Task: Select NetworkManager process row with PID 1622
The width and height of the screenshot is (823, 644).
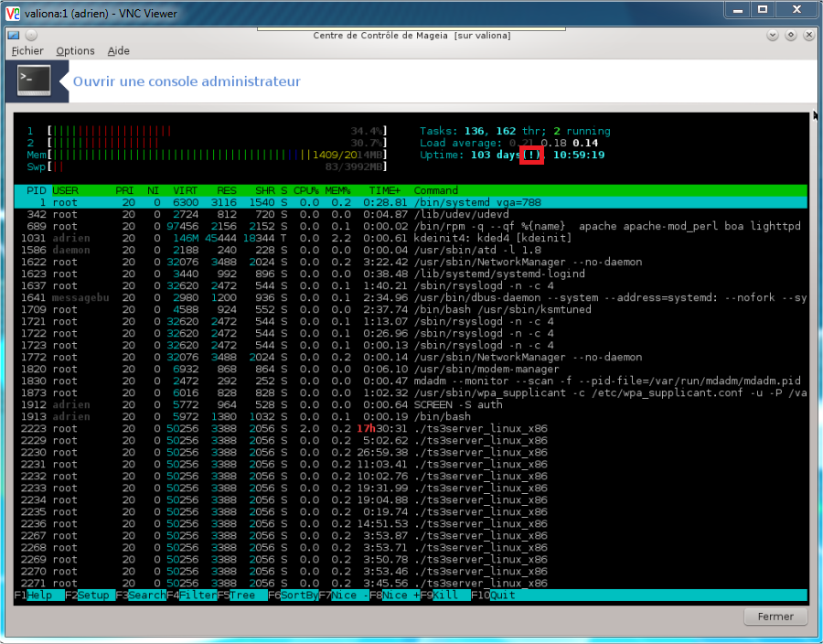Action: pyautogui.click(x=411, y=262)
